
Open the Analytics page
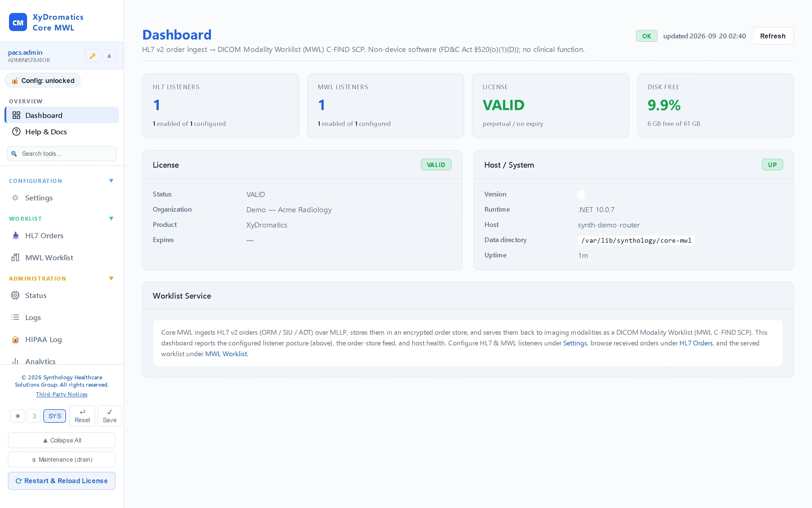coord(62,360)
